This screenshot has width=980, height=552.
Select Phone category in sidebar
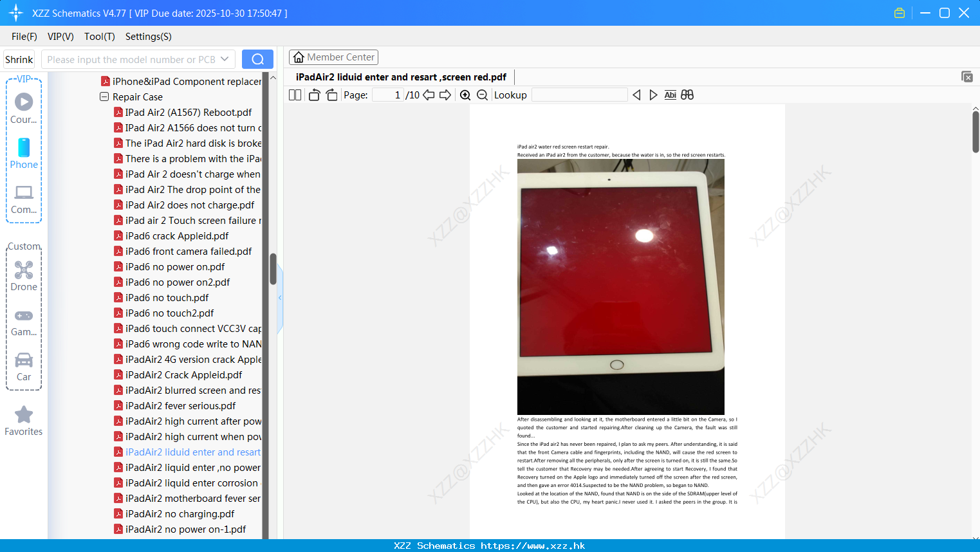24,154
